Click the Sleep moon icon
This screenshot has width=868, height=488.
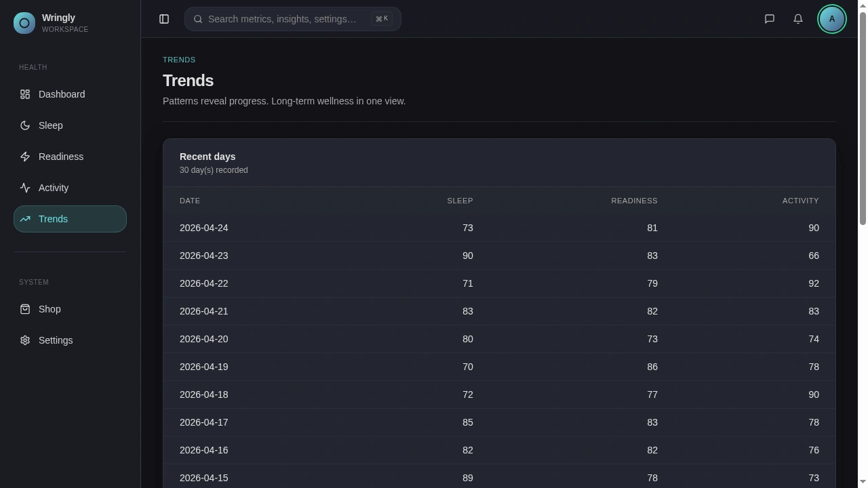25,125
